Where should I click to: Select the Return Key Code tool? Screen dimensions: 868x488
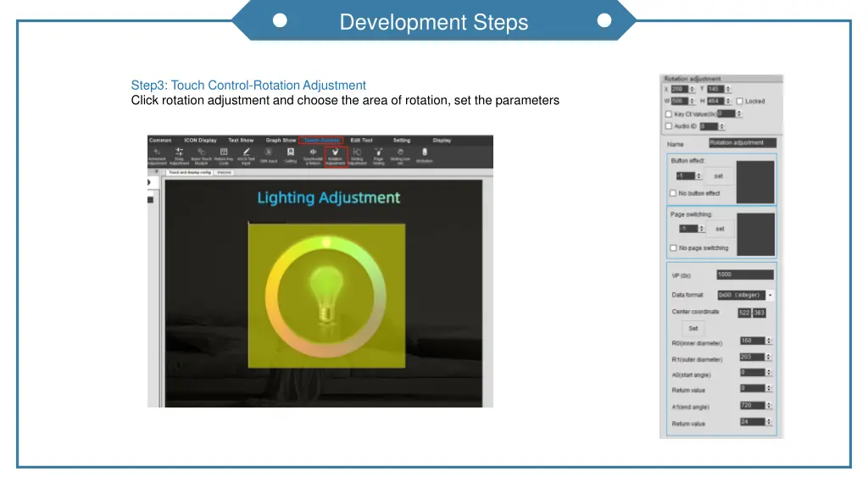pyautogui.click(x=222, y=155)
